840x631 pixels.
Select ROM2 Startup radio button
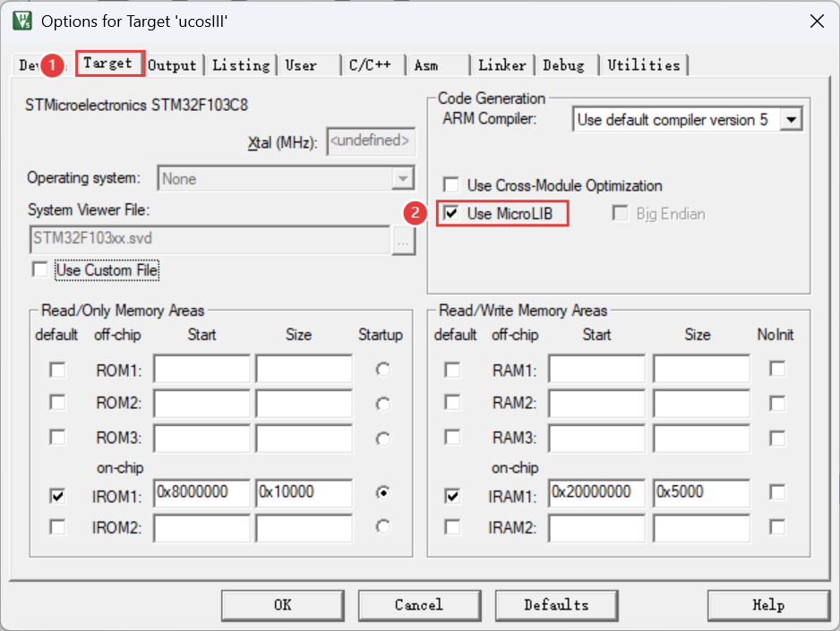click(x=383, y=404)
